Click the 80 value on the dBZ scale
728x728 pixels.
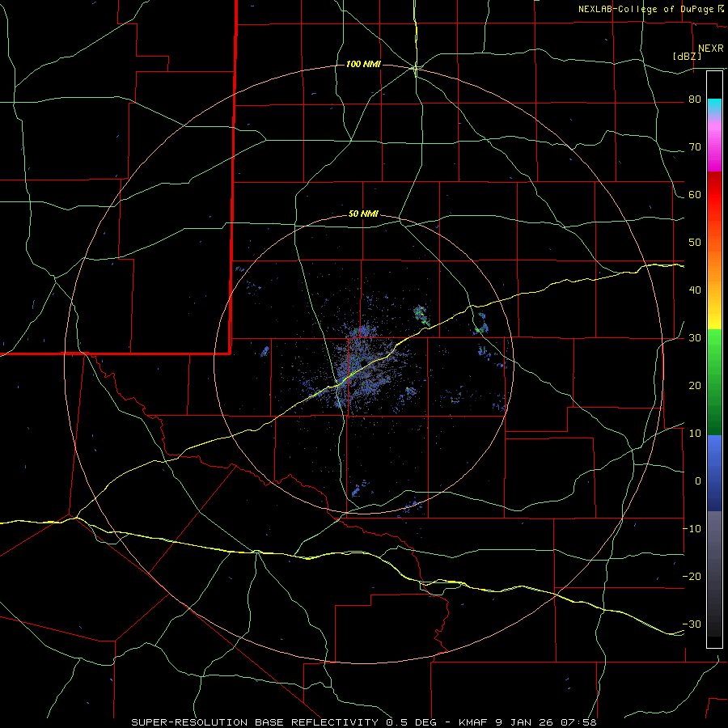click(695, 99)
